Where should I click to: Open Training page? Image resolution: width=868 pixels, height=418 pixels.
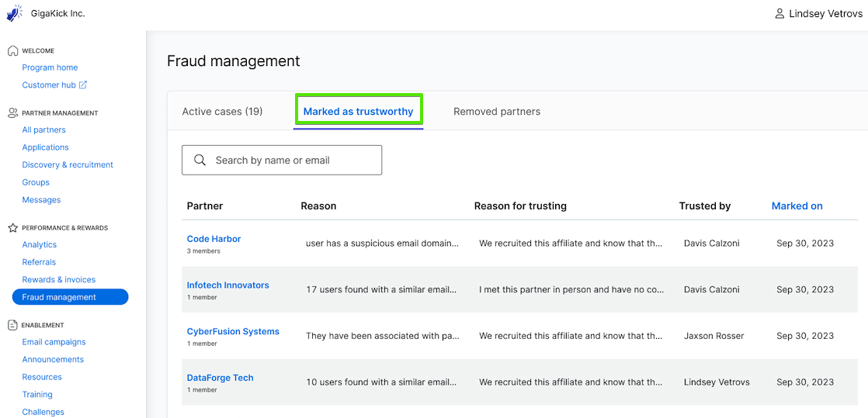37,395
